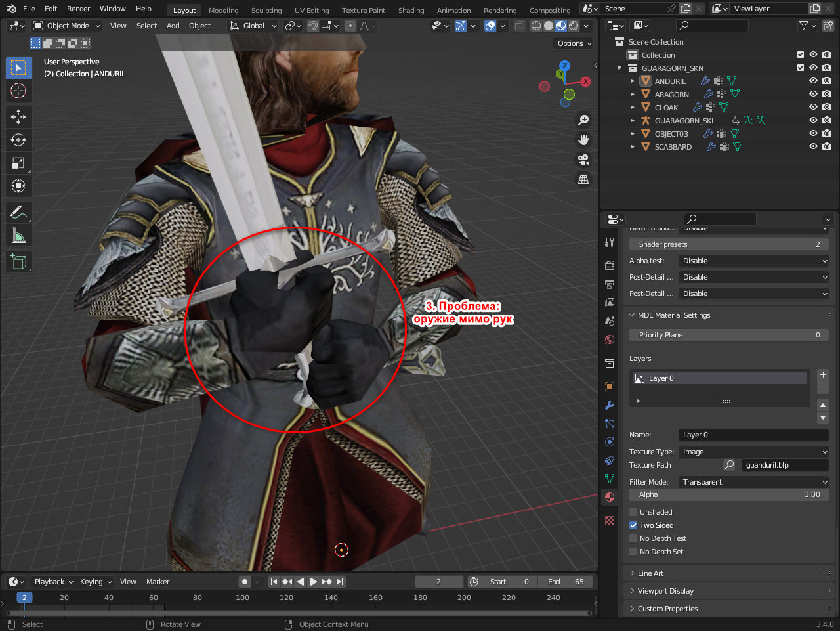Remove layer with the minus button

823,388
